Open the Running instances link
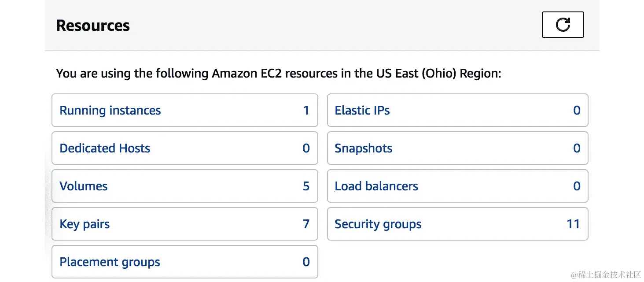The image size is (644, 282). point(110,110)
